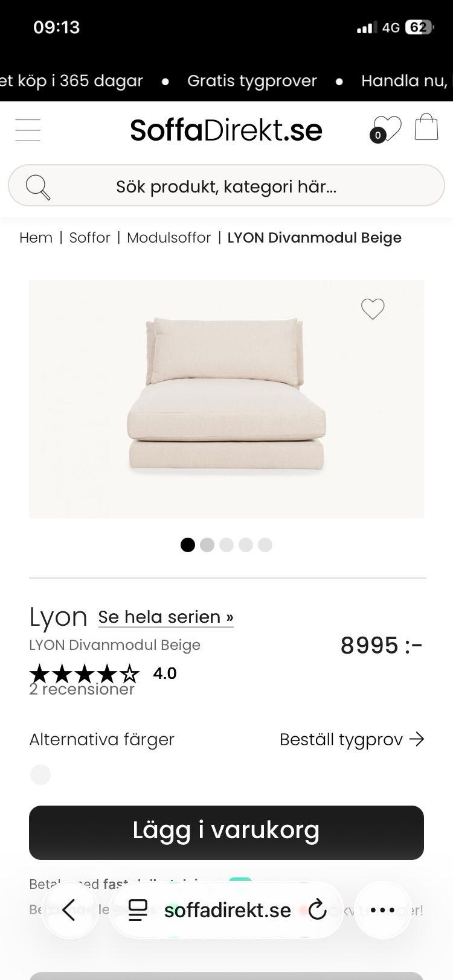Open "Se hela serien" link
The height and width of the screenshot is (980, 453).
[165, 617]
